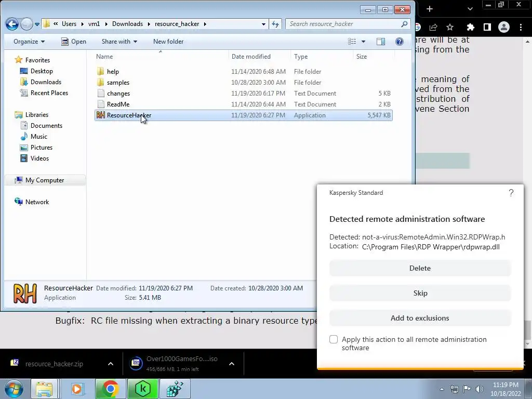Show hidden system tray icons

442,389
